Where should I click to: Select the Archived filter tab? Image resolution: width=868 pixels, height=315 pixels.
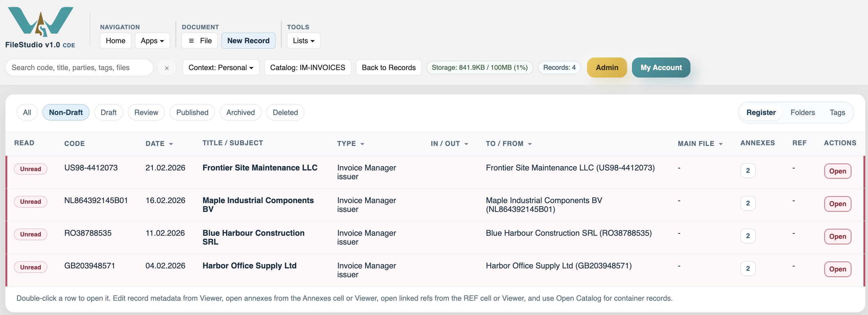(240, 112)
